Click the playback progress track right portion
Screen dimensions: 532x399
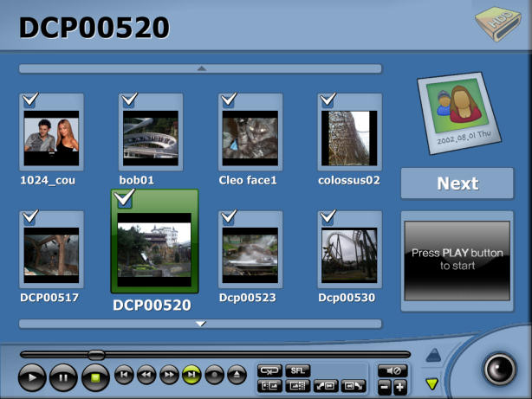tap(258, 355)
